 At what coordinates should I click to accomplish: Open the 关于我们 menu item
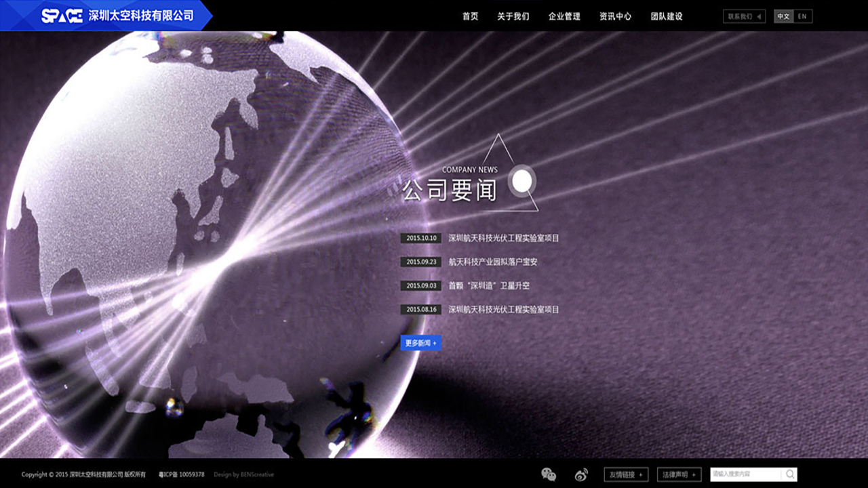coord(513,16)
